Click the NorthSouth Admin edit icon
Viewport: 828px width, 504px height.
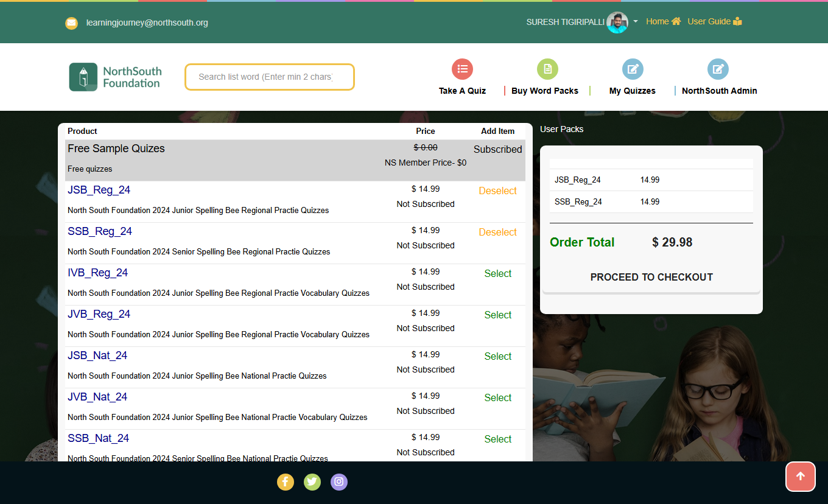718,69
